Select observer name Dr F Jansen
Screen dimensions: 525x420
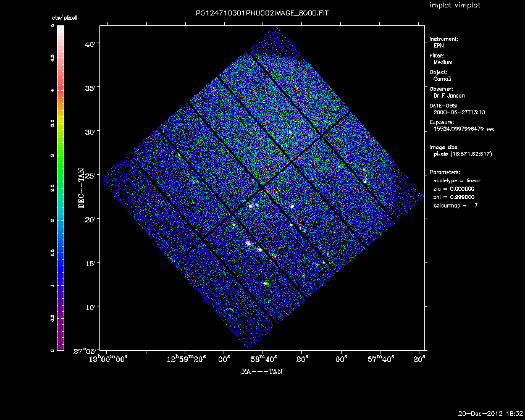pos(449,96)
